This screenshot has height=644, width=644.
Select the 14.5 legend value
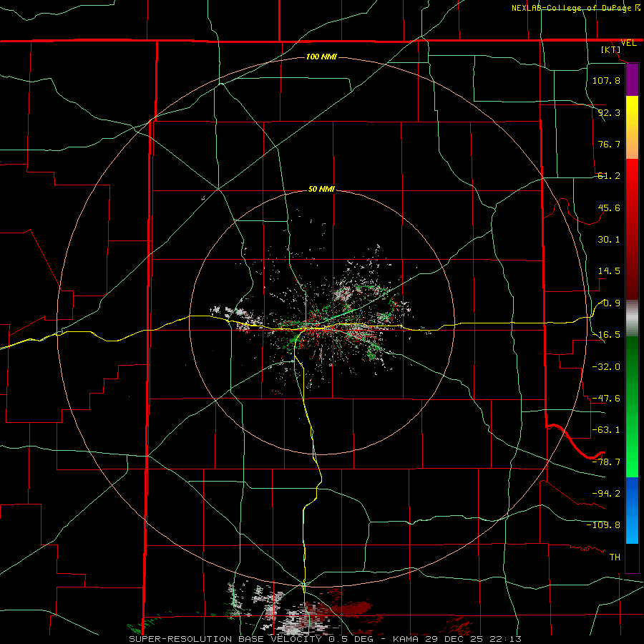(609, 271)
